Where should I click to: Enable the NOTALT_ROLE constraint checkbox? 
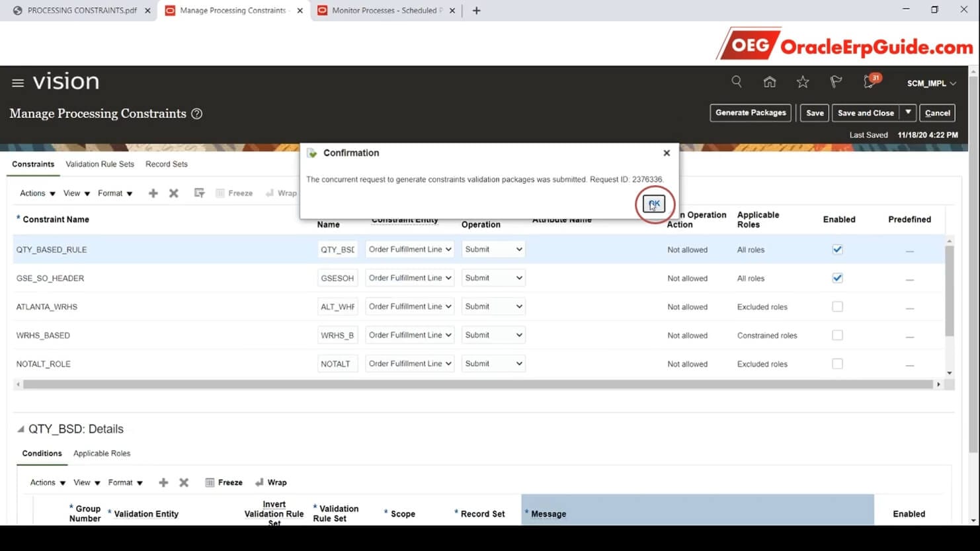pos(837,363)
